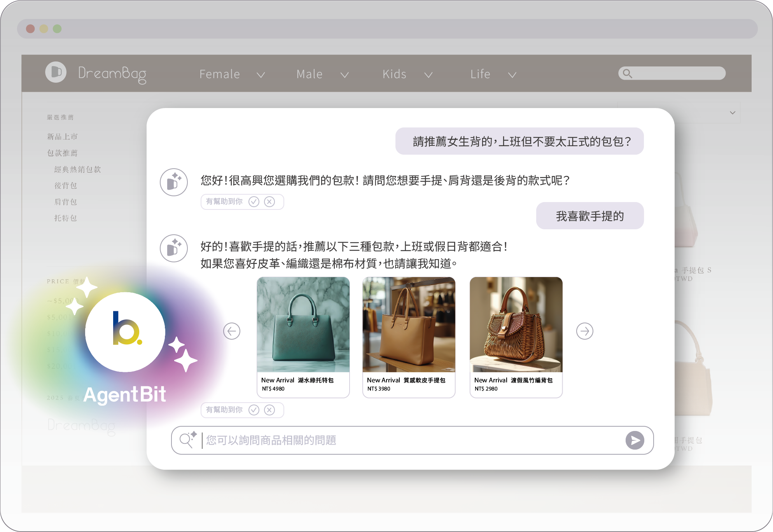This screenshot has width=773, height=532.
Task: Click the assistant avatar beside recommendation reply
Action: (x=174, y=248)
